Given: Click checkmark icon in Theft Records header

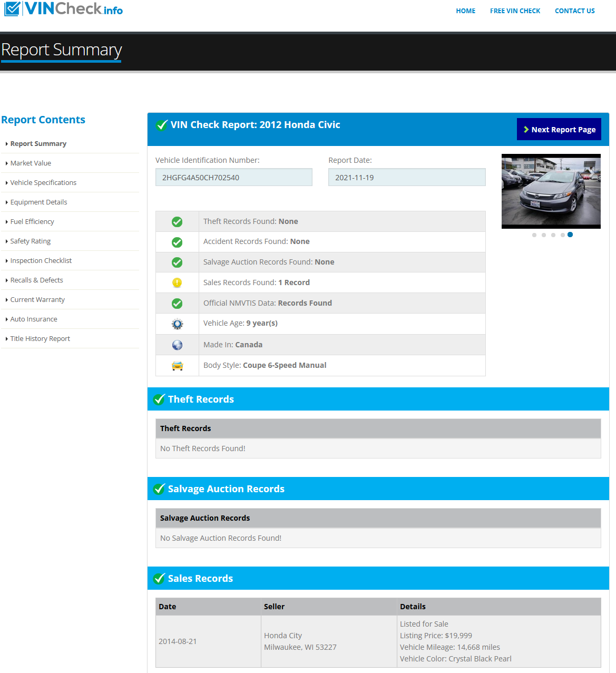Looking at the screenshot, I should [159, 399].
